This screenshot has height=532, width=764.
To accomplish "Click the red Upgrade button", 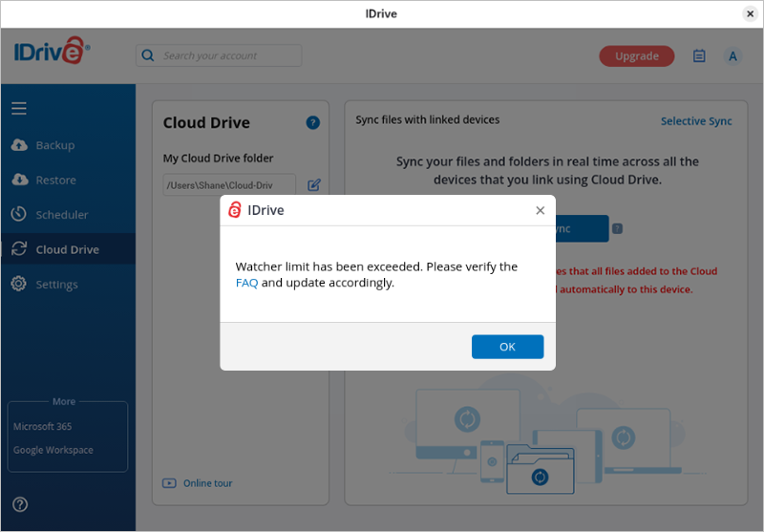I will 636,56.
